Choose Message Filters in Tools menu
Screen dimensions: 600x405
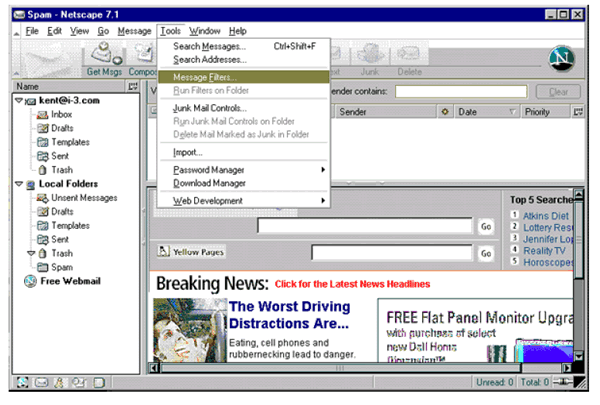coord(243,77)
